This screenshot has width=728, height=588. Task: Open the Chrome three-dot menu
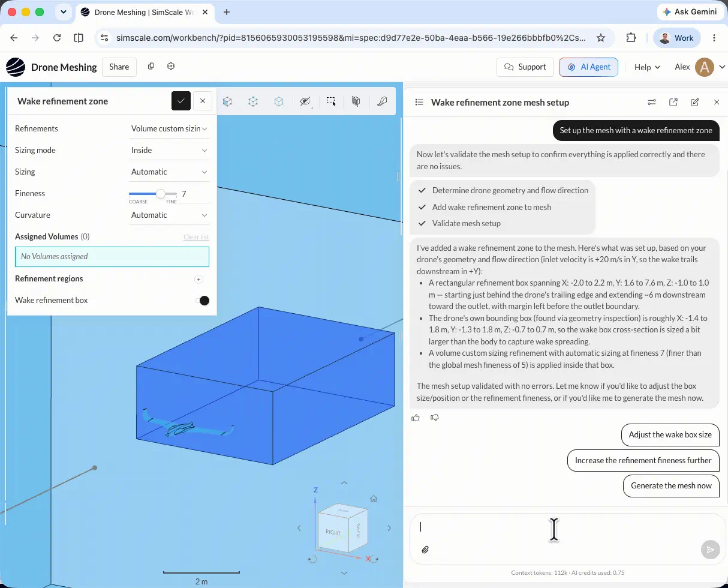point(714,38)
